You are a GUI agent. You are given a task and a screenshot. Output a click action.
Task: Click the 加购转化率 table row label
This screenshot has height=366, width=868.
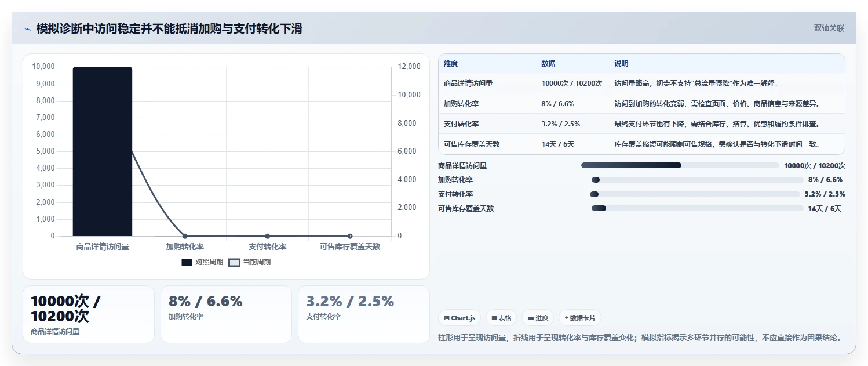click(461, 104)
